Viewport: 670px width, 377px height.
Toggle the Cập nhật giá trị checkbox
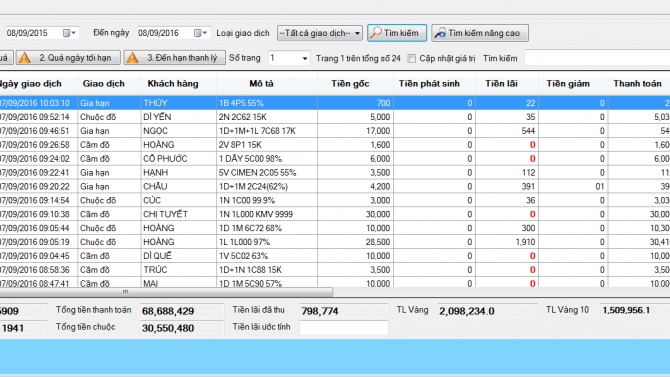(x=411, y=59)
